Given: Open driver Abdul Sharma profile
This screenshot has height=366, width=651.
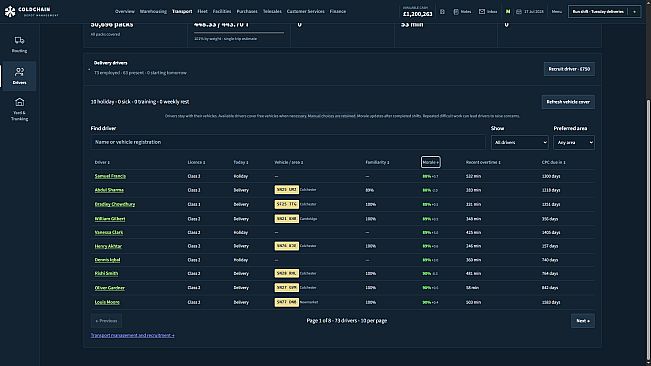Looking at the screenshot, I should [109, 190].
